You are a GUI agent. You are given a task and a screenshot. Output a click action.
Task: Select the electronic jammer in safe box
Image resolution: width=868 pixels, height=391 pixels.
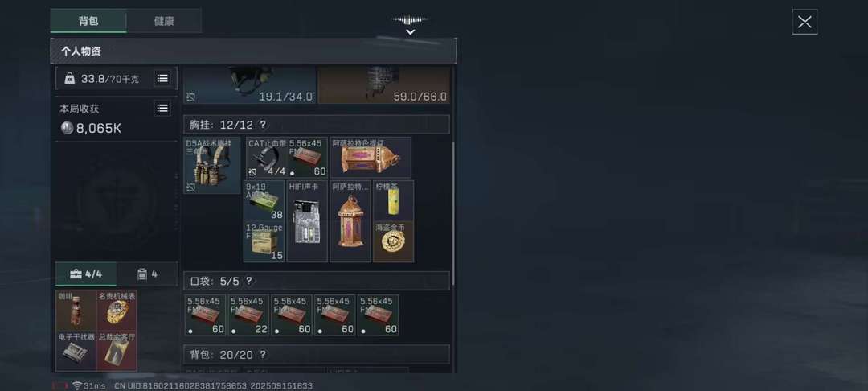tap(76, 351)
